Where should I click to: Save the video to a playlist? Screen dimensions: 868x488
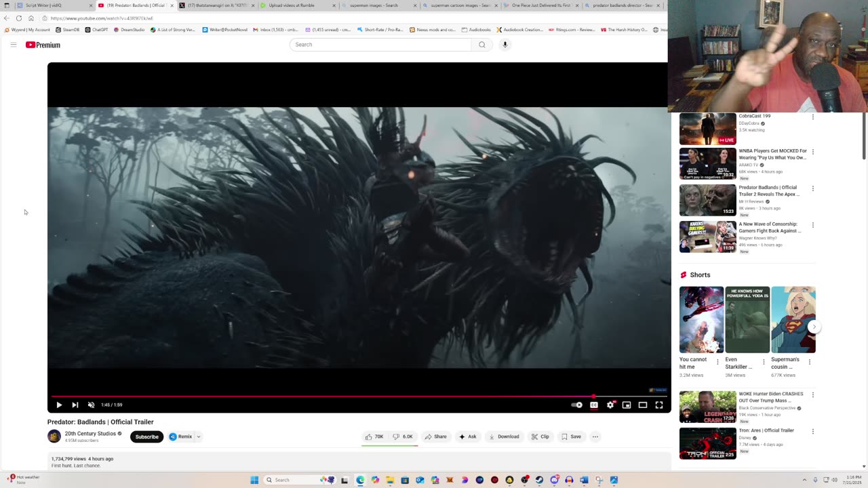571,436
